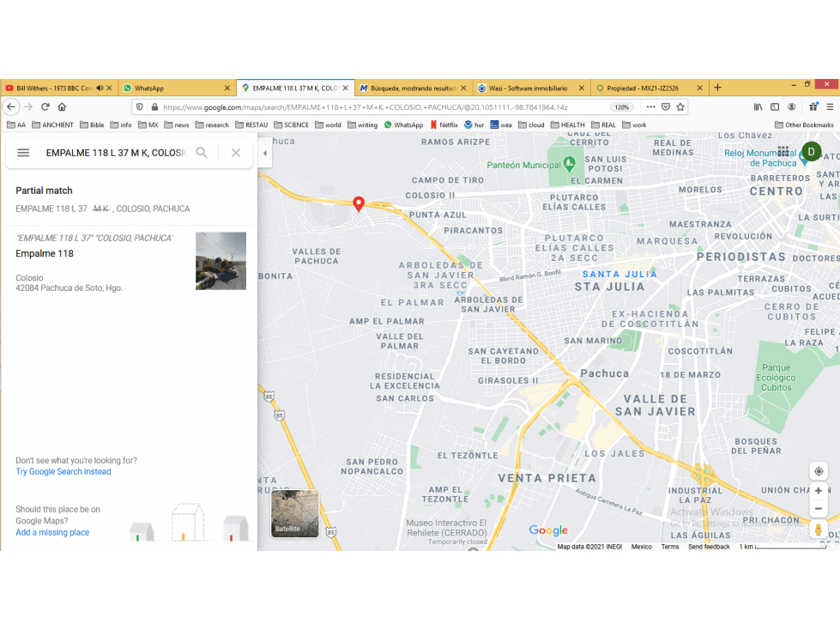840x630 pixels.
Task: Click the padlock site info icon
Action: pyautogui.click(x=154, y=106)
